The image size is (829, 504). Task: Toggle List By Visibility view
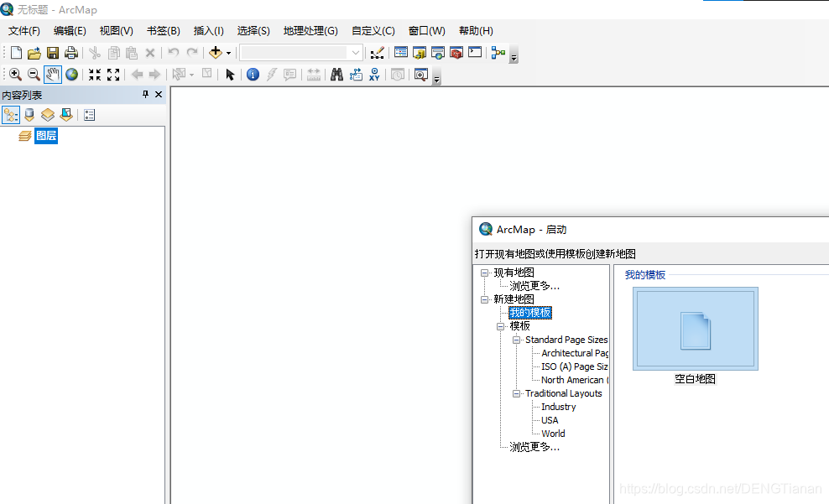pyautogui.click(x=48, y=115)
